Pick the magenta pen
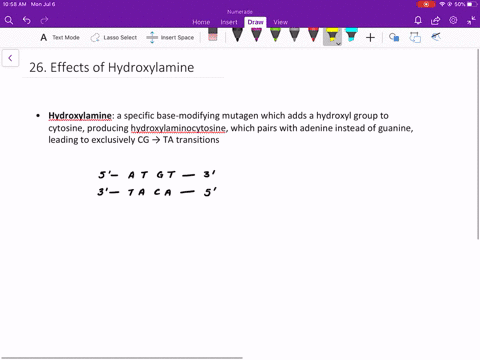 pyautogui.click(x=256, y=35)
